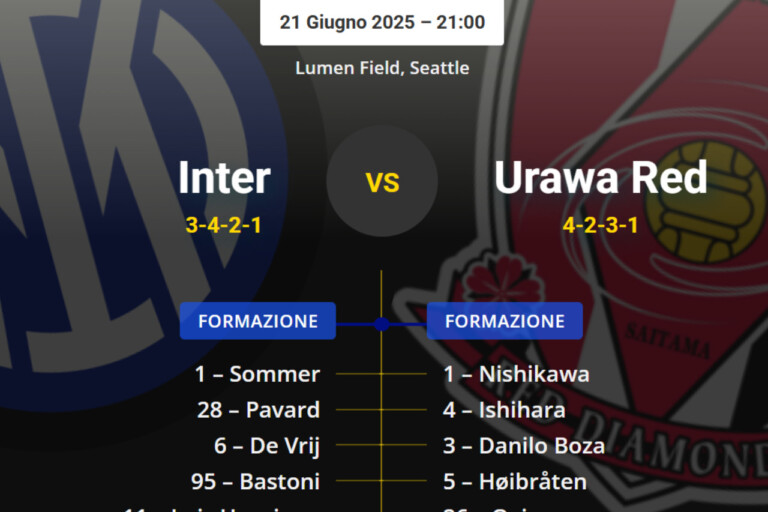Click the blue dot between formation labels
Screen dimensions: 768x512
(381, 323)
